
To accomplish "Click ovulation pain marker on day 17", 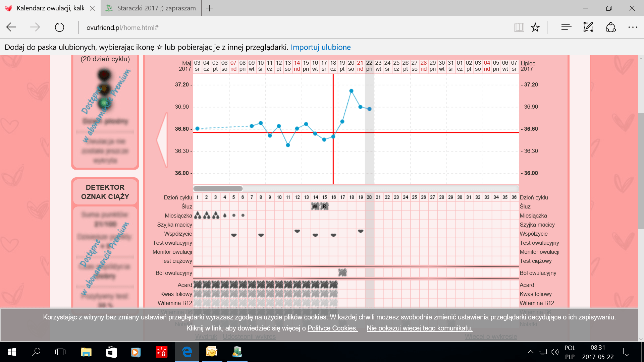I will pos(342,273).
